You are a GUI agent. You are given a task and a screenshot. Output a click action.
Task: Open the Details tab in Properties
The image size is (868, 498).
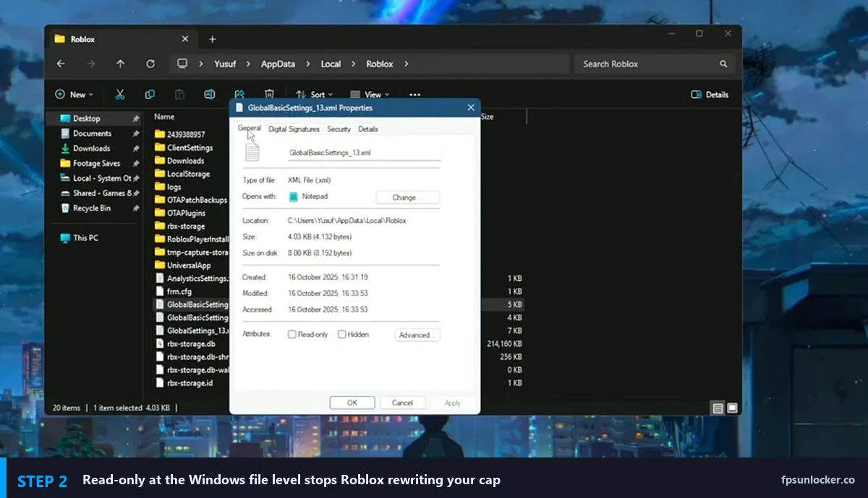coord(368,129)
